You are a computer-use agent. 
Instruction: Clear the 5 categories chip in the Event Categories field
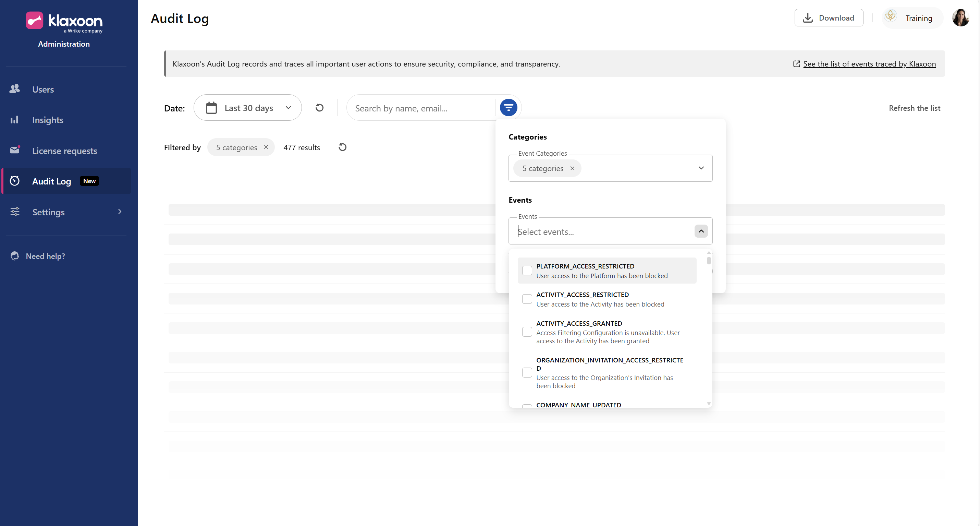(572, 168)
